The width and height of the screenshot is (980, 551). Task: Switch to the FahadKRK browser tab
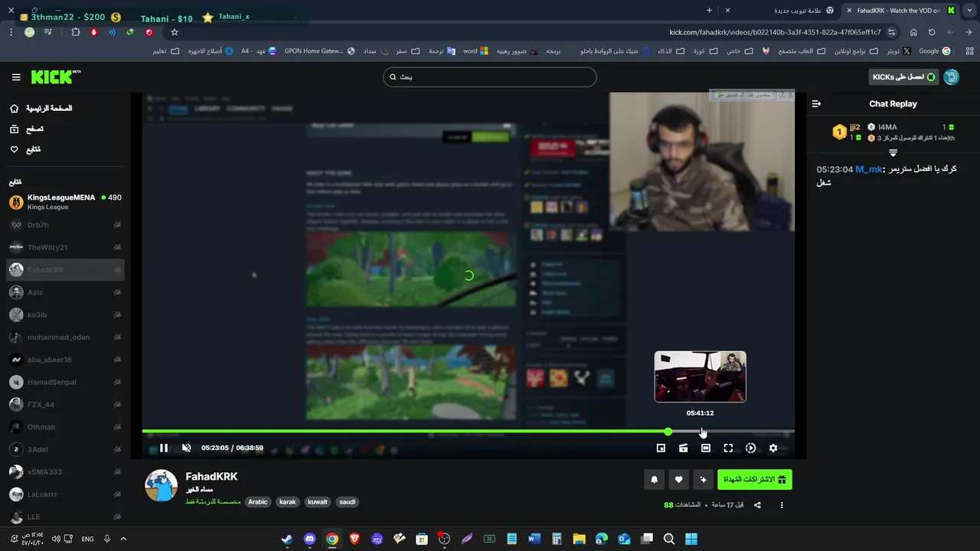[901, 11]
